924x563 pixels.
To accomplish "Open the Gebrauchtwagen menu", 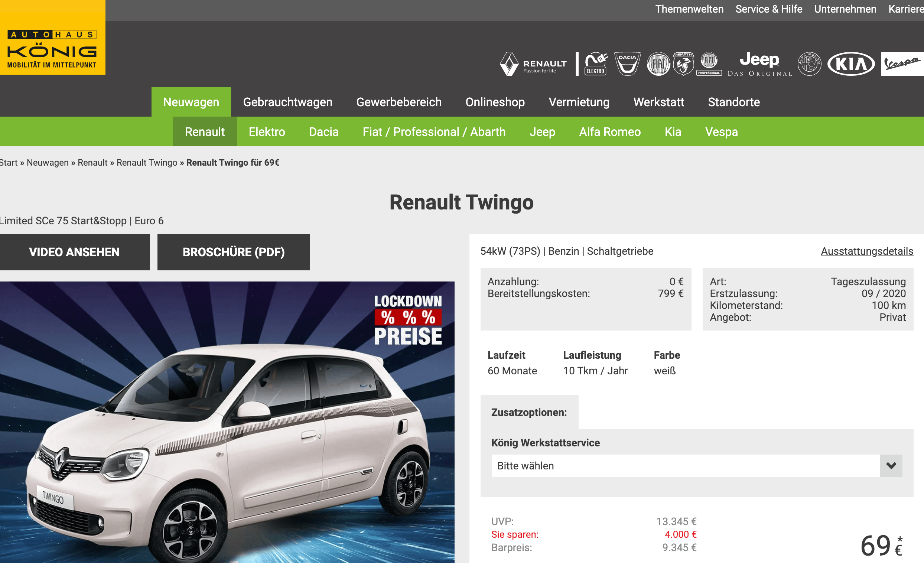I will tap(287, 102).
